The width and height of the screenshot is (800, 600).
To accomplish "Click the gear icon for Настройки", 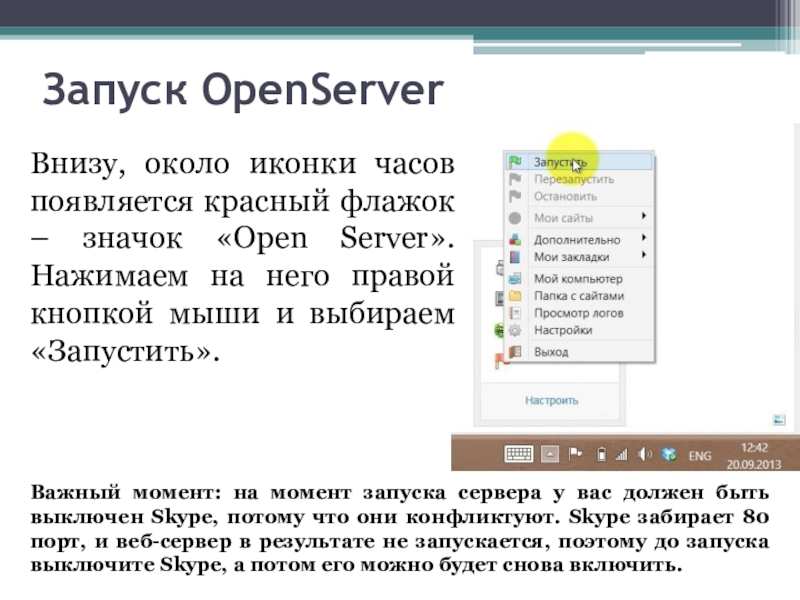I will [x=515, y=330].
